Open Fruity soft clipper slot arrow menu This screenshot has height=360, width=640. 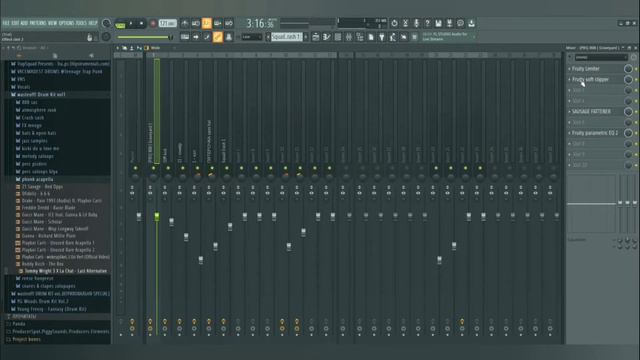[x=569, y=80]
